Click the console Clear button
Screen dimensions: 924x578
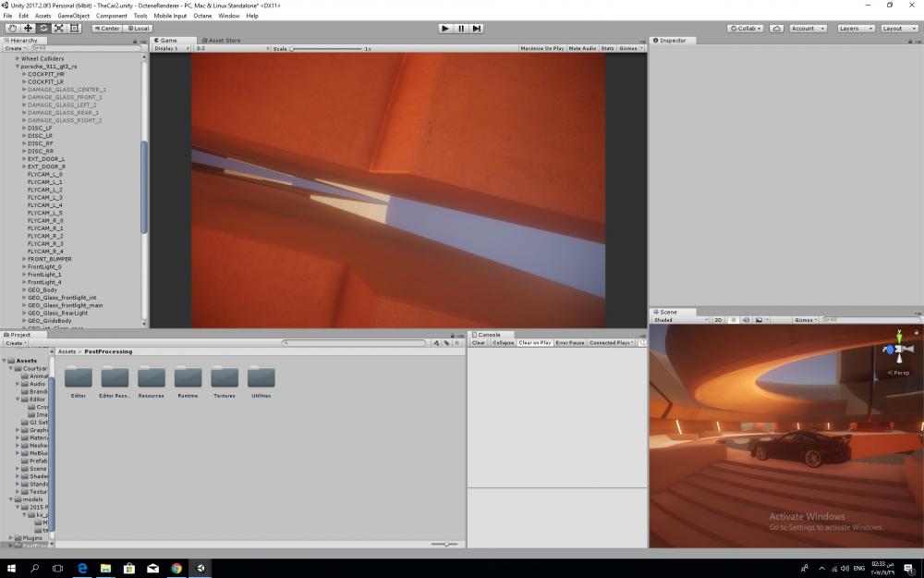[x=479, y=343]
